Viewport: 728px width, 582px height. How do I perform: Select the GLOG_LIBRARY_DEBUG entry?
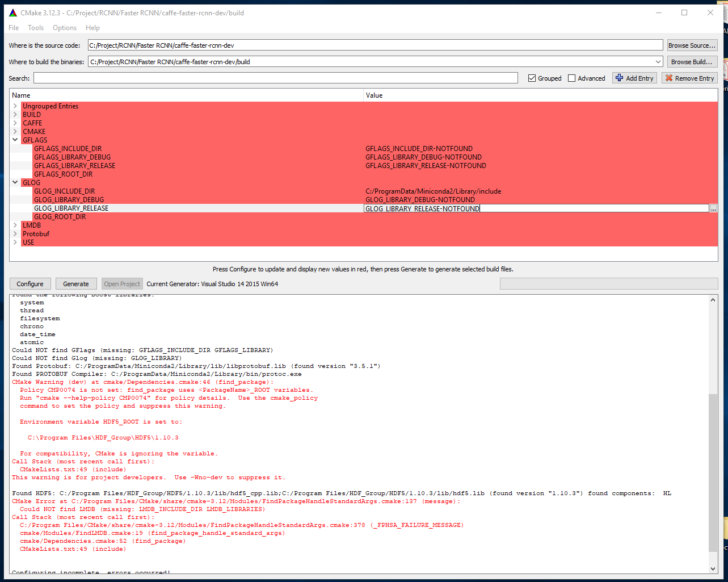69,200
